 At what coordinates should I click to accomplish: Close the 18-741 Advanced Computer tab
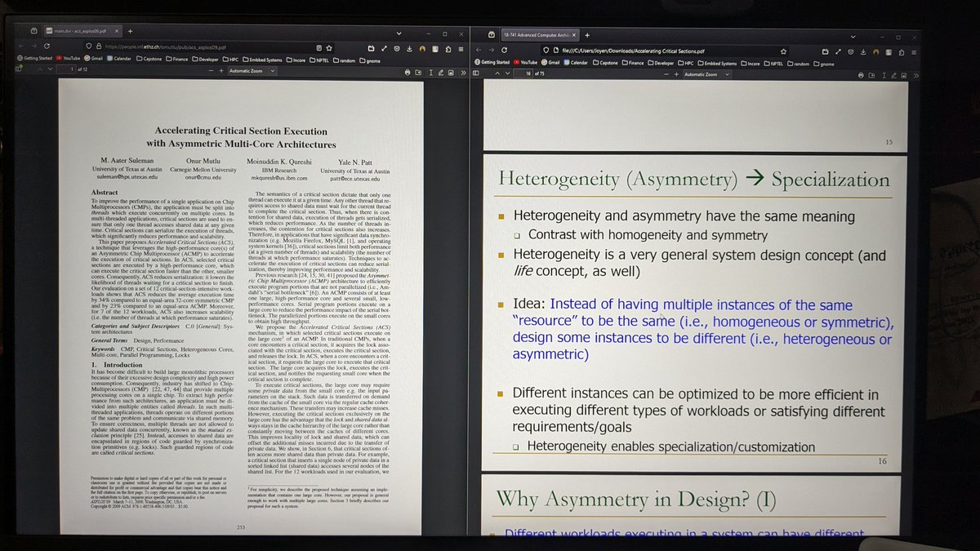[574, 35]
